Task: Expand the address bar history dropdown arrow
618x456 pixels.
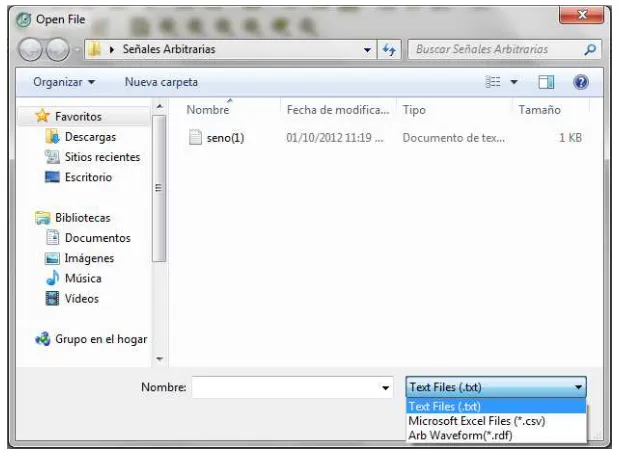Action: click(367, 50)
